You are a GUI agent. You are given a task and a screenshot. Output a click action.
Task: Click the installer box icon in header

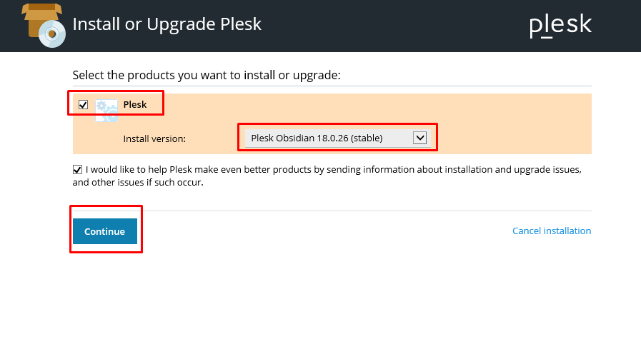[44, 25]
